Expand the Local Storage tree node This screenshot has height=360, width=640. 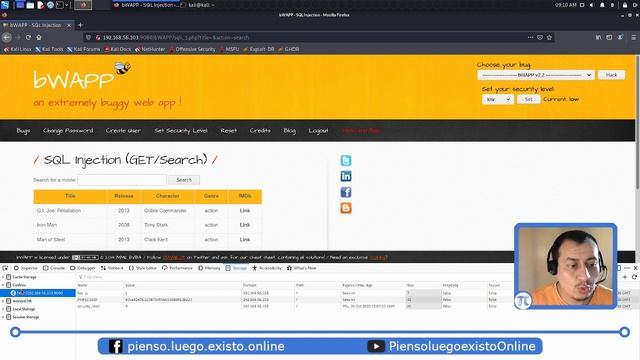point(3,309)
